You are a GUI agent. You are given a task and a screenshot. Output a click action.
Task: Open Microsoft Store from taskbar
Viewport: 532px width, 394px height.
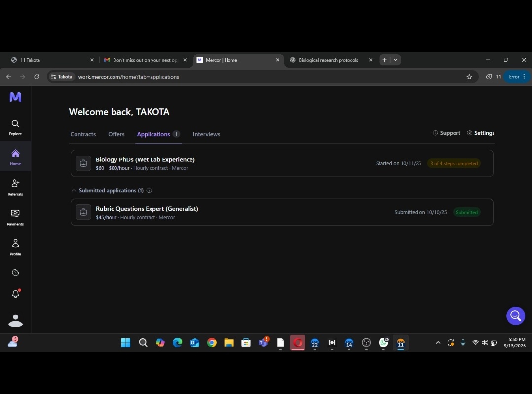click(x=246, y=343)
